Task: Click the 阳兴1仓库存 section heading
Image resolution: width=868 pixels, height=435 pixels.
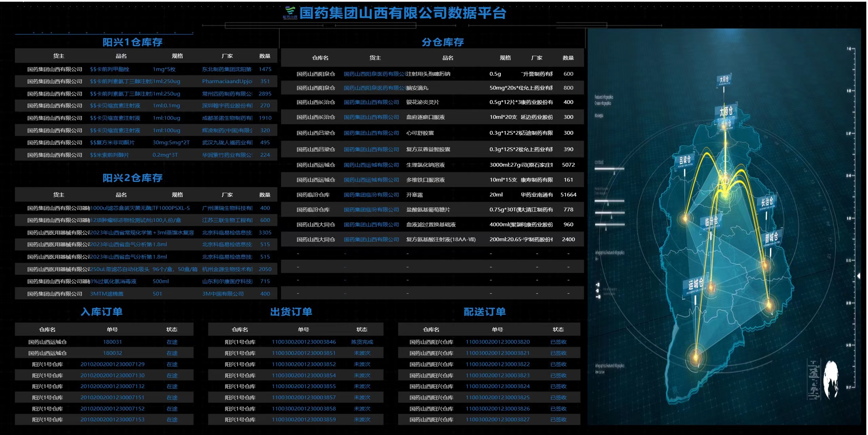Action: (132, 42)
